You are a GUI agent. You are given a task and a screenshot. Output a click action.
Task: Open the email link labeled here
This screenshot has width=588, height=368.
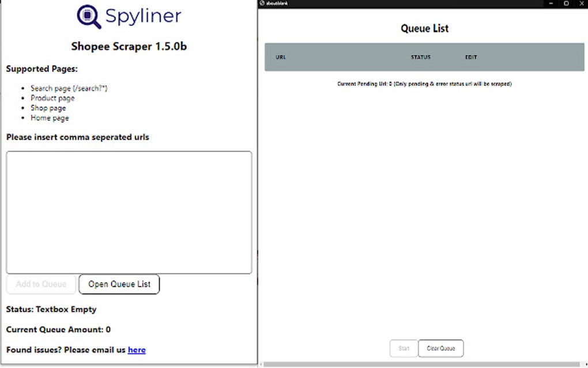[137, 350]
